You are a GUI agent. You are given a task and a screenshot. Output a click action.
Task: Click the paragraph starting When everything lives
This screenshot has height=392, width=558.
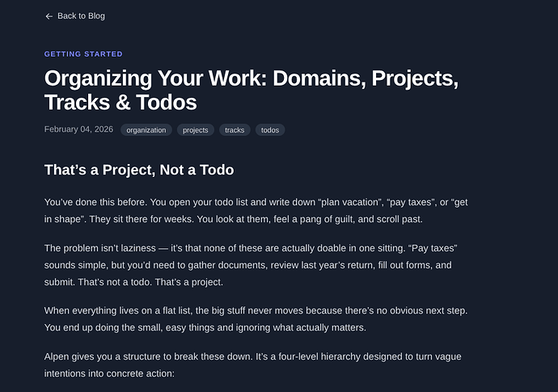[255, 318]
